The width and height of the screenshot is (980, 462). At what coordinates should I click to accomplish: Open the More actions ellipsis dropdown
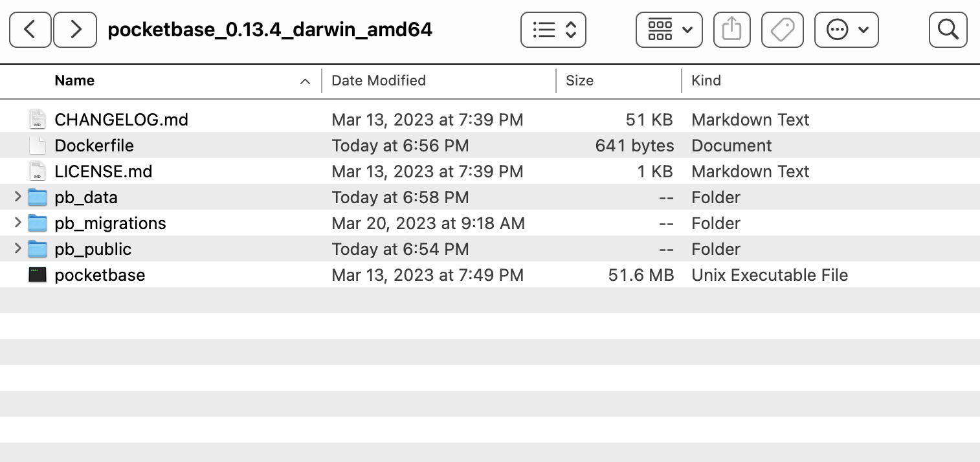(846, 29)
